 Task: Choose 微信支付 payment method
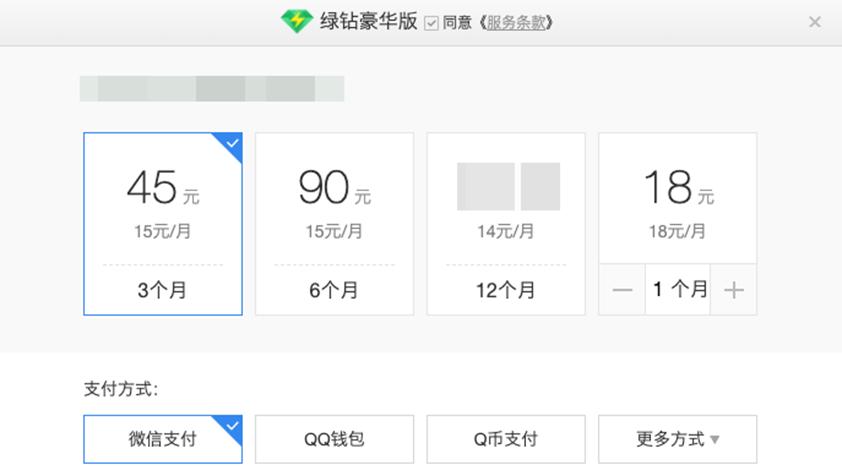tap(163, 439)
